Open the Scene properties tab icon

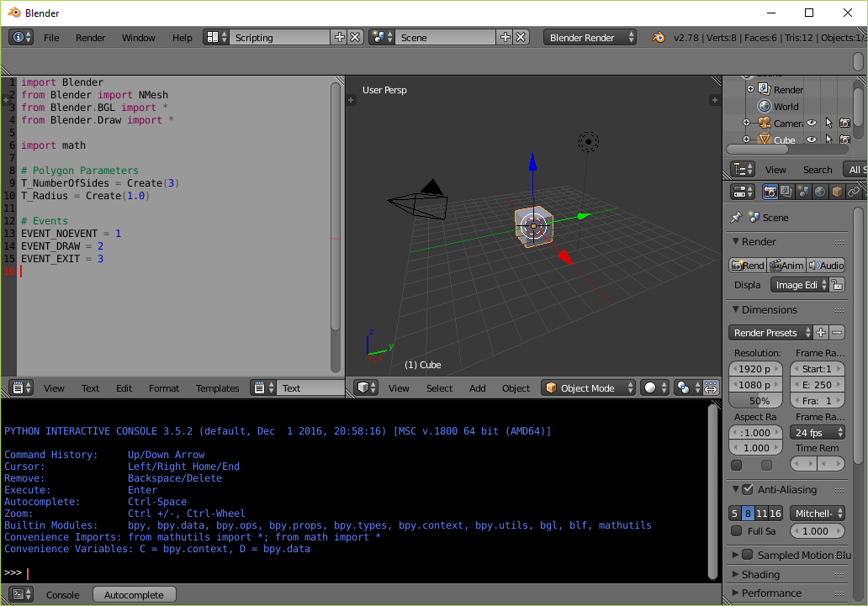click(x=802, y=192)
